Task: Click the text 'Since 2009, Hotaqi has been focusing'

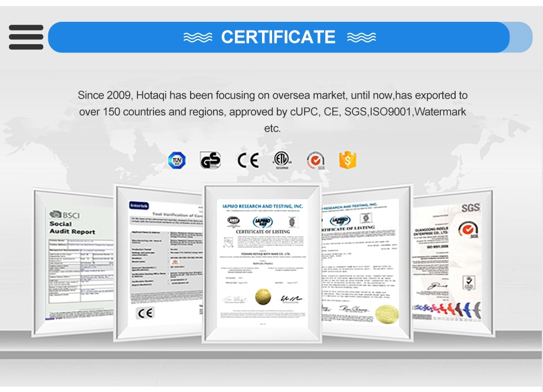Action: point(166,95)
